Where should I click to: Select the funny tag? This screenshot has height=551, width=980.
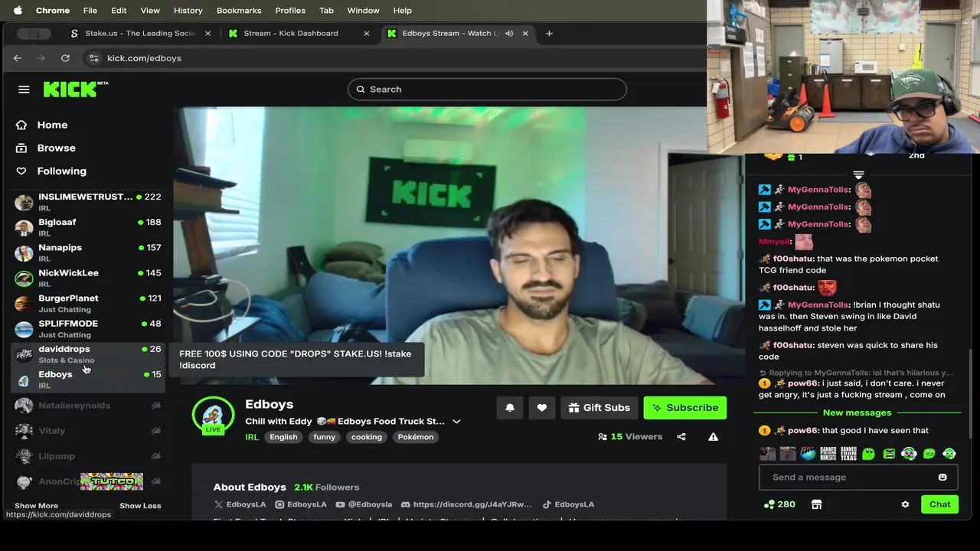coord(324,437)
